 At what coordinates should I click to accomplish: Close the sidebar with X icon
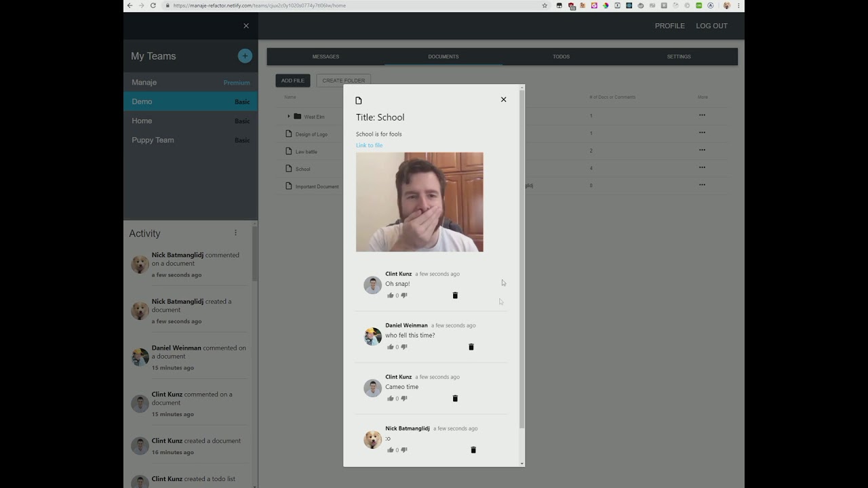click(x=246, y=26)
